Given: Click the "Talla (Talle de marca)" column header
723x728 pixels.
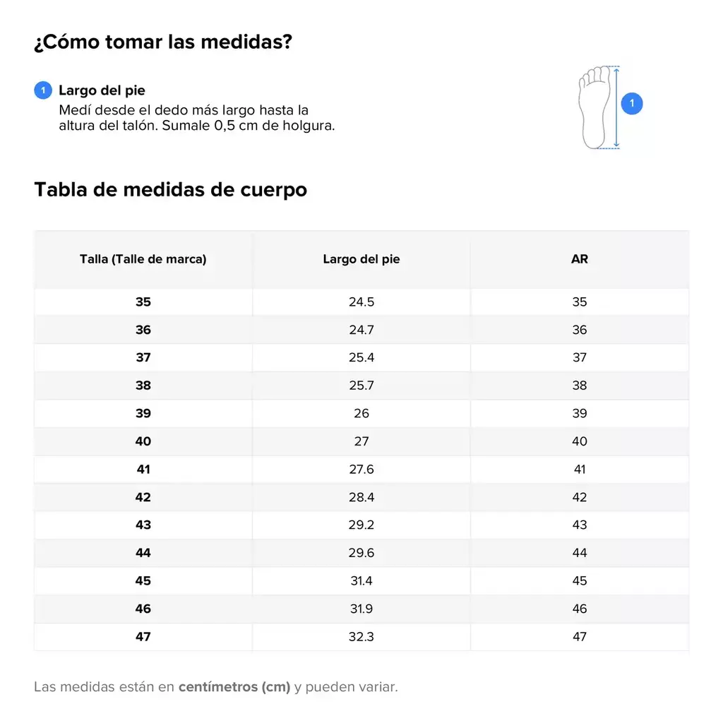Looking at the screenshot, I should click(x=143, y=259).
